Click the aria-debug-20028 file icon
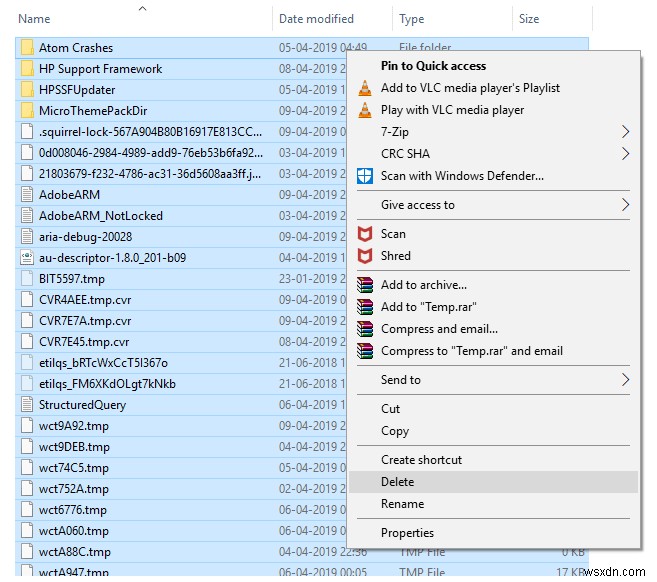Image resolution: width=657 pixels, height=582 pixels. [x=27, y=237]
